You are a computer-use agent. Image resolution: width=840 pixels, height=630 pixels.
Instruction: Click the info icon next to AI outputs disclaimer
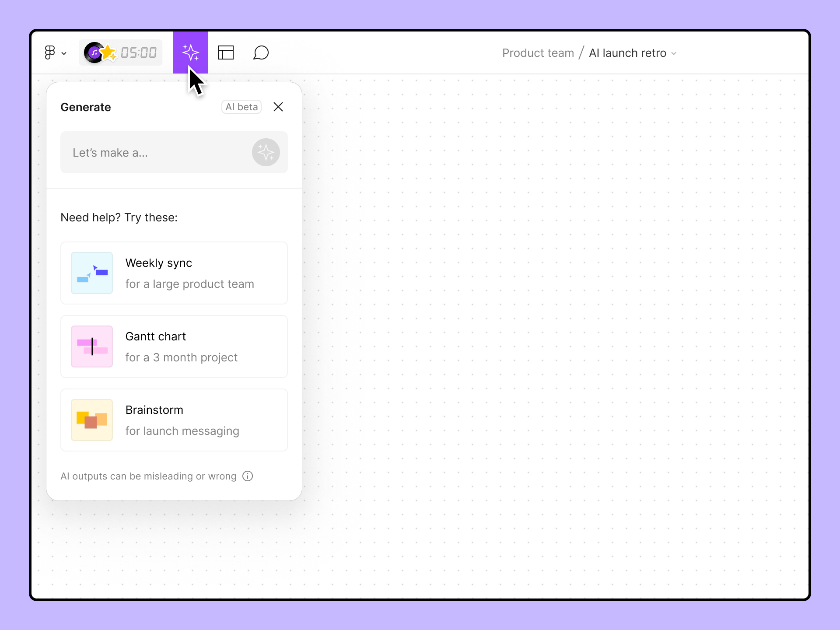pos(248,476)
